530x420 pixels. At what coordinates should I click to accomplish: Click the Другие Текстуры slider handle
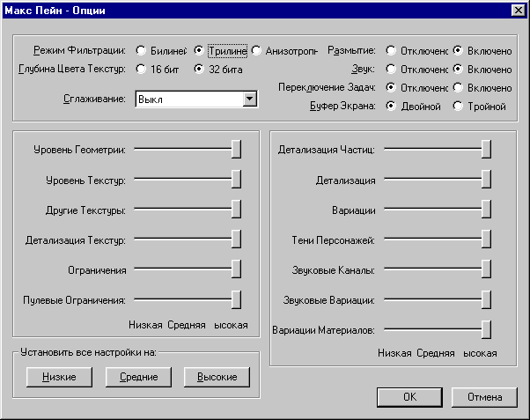tap(236, 210)
